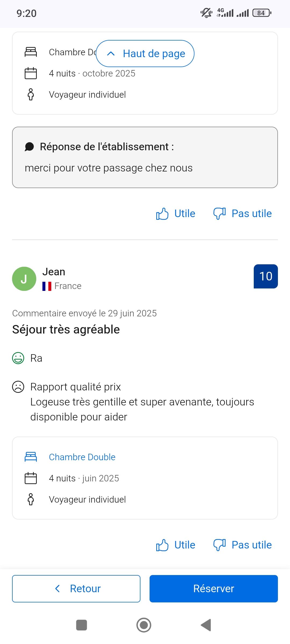290x644 pixels.
Task: Tap the thumbs-down icon under Jean's review
Action: coord(219,545)
